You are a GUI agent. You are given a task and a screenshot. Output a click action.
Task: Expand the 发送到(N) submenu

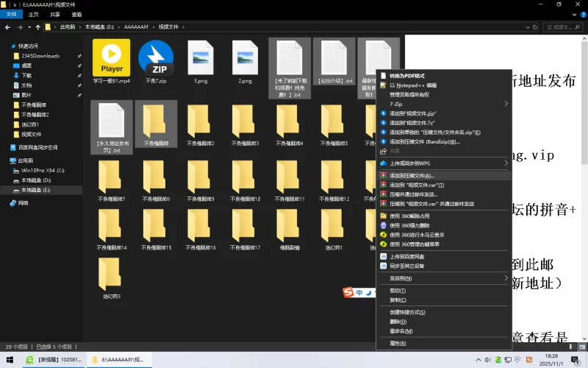point(401,278)
